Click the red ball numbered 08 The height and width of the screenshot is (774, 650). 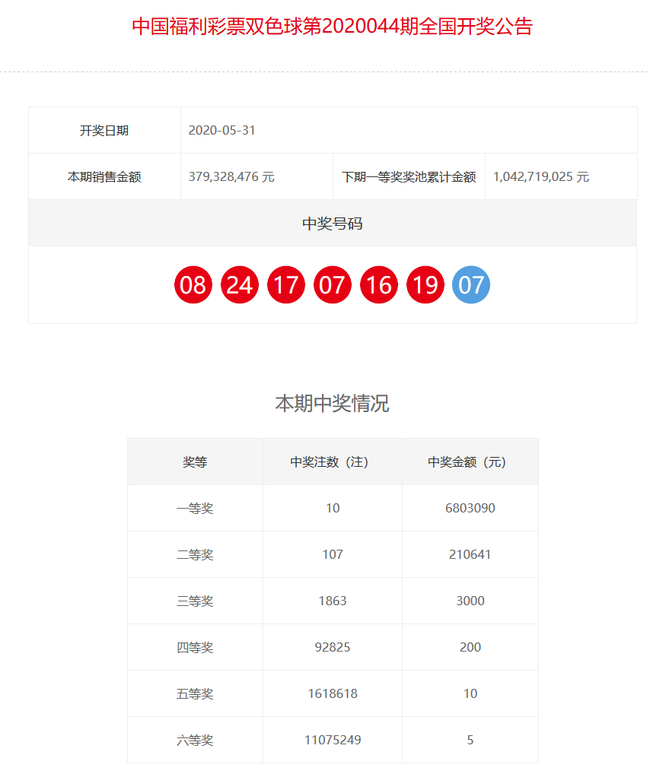pyautogui.click(x=193, y=285)
